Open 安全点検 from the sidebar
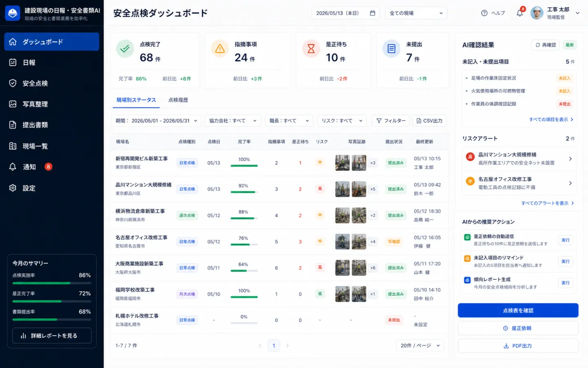This screenshot has height=368, width=588. 51,83
